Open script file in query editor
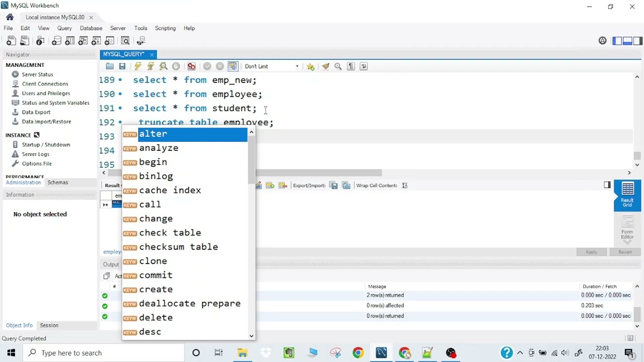This screenshot has width=644, height=362. [110, 66]
